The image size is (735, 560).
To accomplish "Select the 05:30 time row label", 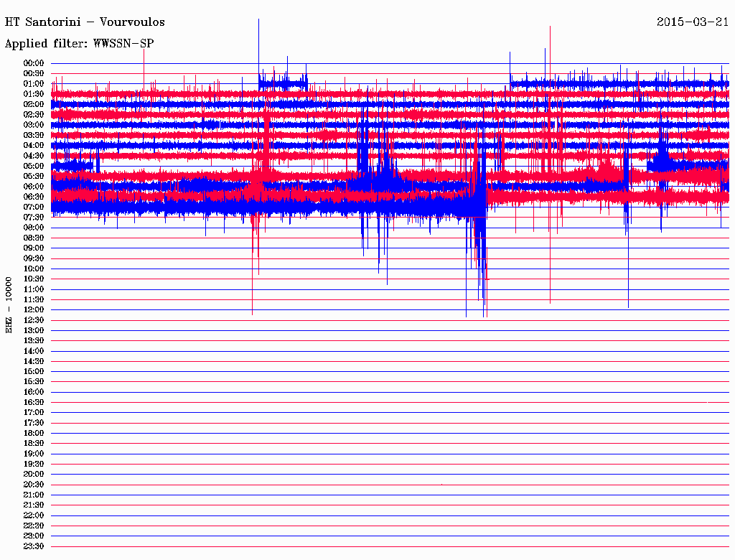I will [x=34, y=177].
